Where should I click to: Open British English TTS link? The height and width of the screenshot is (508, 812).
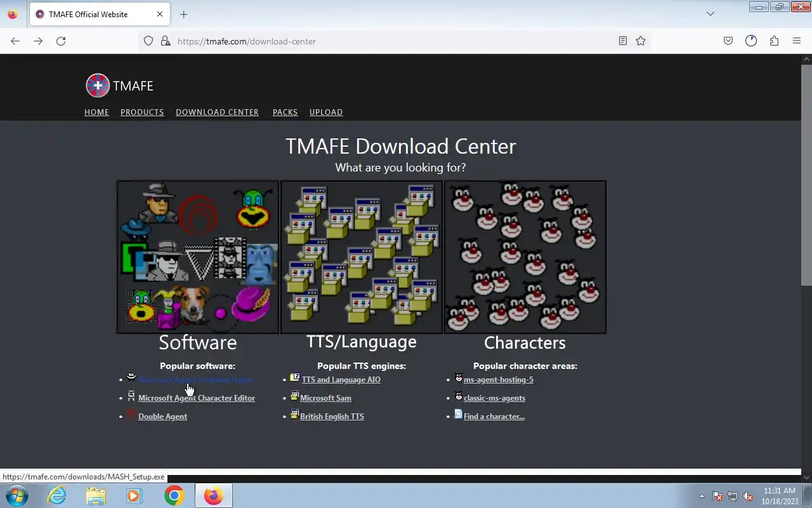point(332,417)
